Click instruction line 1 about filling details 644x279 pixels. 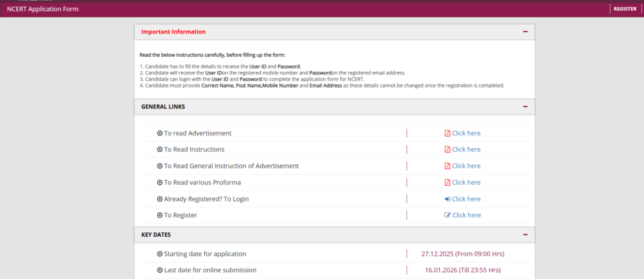coord(221,66)
